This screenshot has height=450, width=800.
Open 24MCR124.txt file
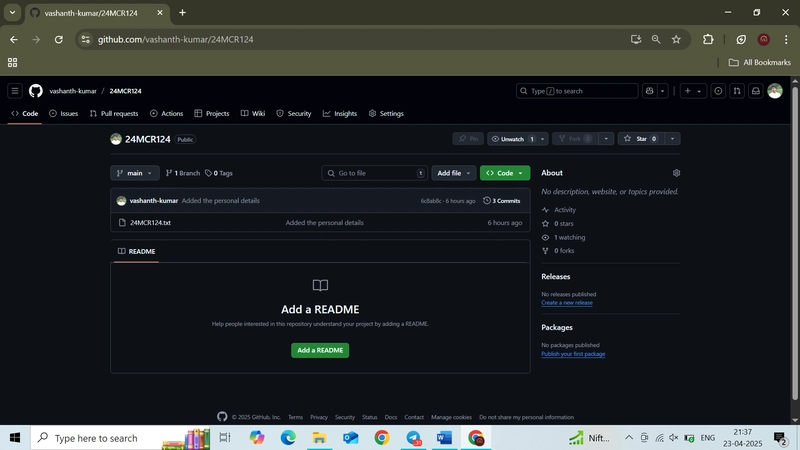151,222
